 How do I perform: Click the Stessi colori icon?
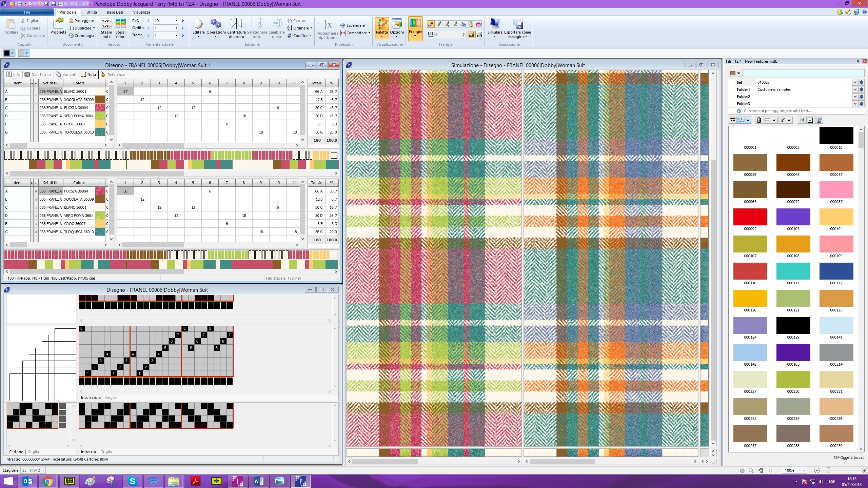click(x=120, y=24)
